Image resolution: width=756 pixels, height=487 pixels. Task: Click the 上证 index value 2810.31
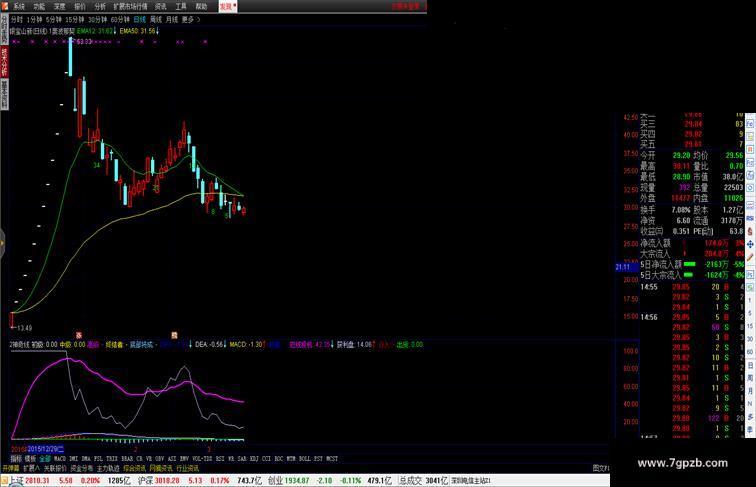pyautogui.click(x=37, y=481)
